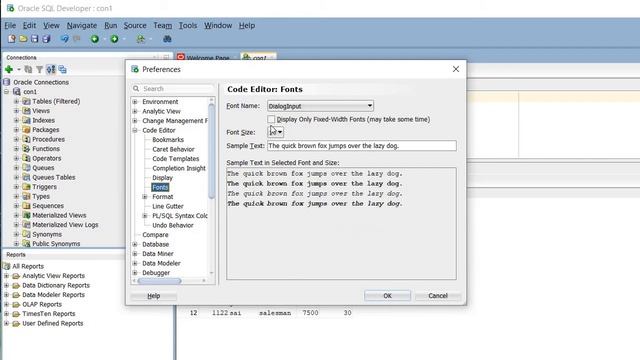The width and height of the screenshot is (640, 360).
Task: Click the Open folder toolbar icon
Action: pyautogui.click(x=23, y=39)
